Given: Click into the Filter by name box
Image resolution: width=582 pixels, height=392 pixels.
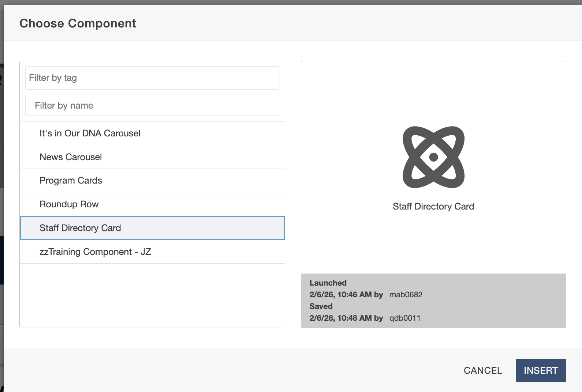Looking at the screenshot, I should (x=152, y=106).
